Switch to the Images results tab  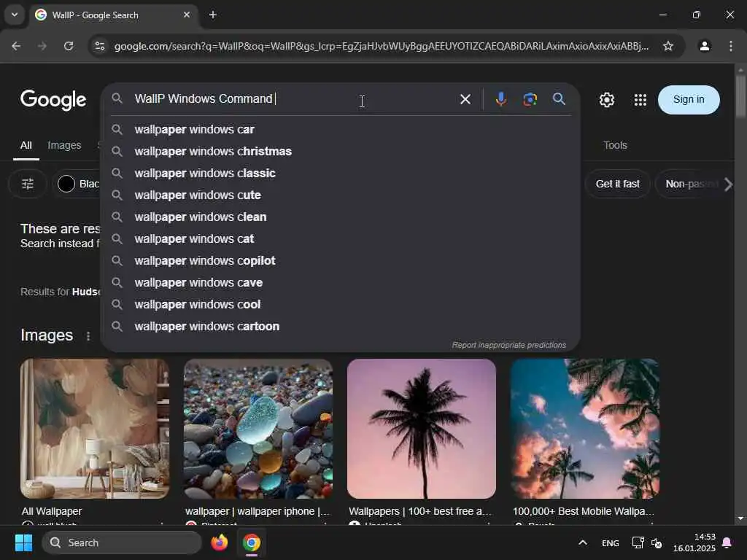click(64, 145)
